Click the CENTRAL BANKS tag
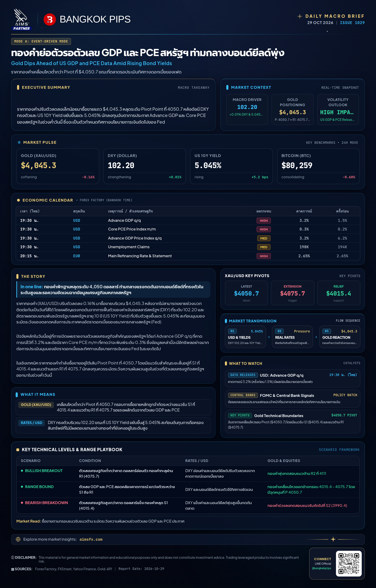The height and width of the screenshot is (588, 376). click(x=243, y=395)
